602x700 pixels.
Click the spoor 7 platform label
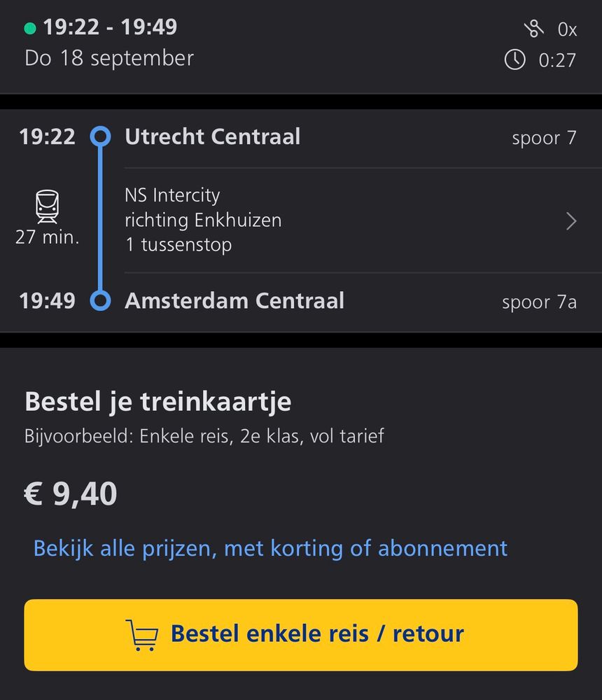pyautogui.click(x=544, y=138)
